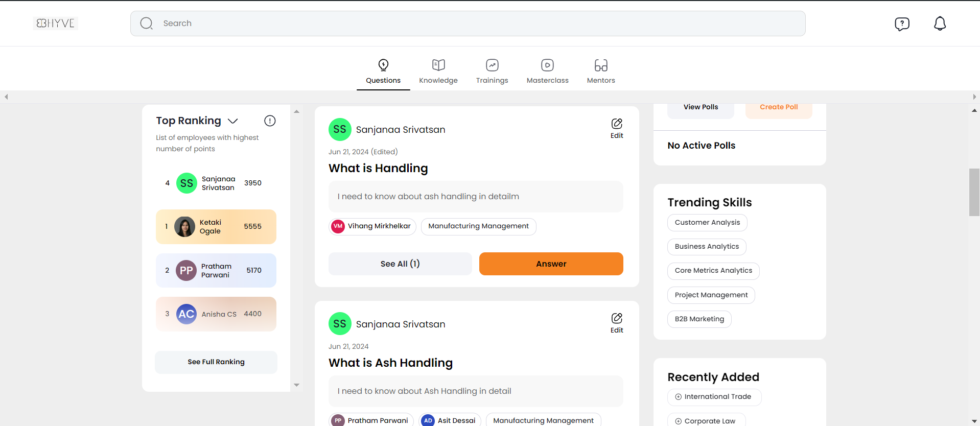Click the page vertical scrollbar thumb
The width and height of the screenshot is (980, 426).
[974, 192]
